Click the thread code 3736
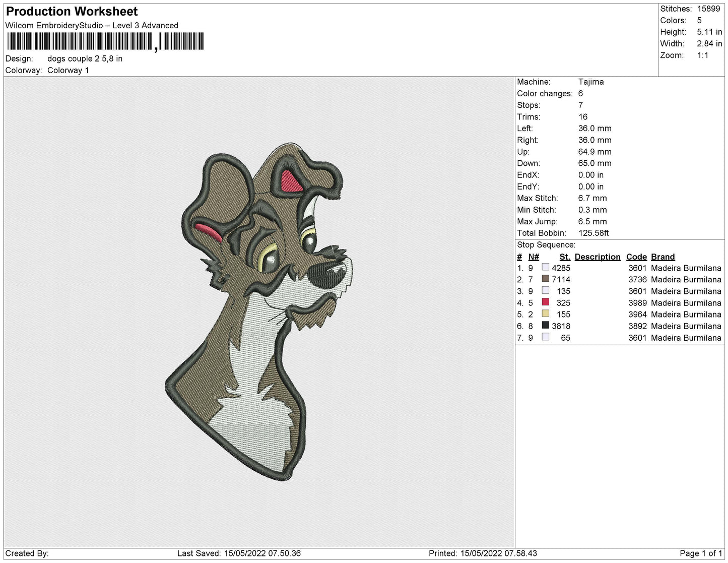The height and width of the screenshot is (563, 728). pyautogui.click(x=637, y=279)
